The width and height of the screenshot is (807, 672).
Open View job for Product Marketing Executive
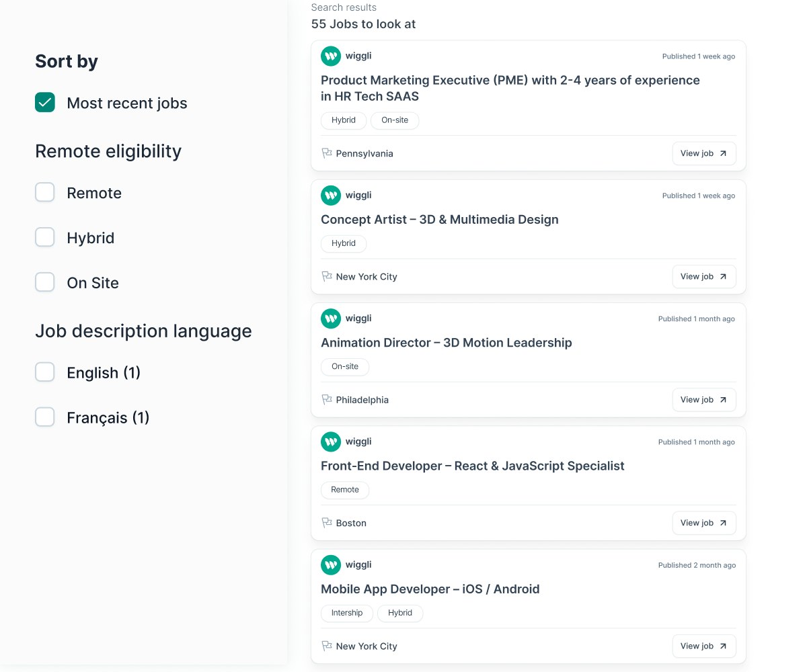point(703,153)
